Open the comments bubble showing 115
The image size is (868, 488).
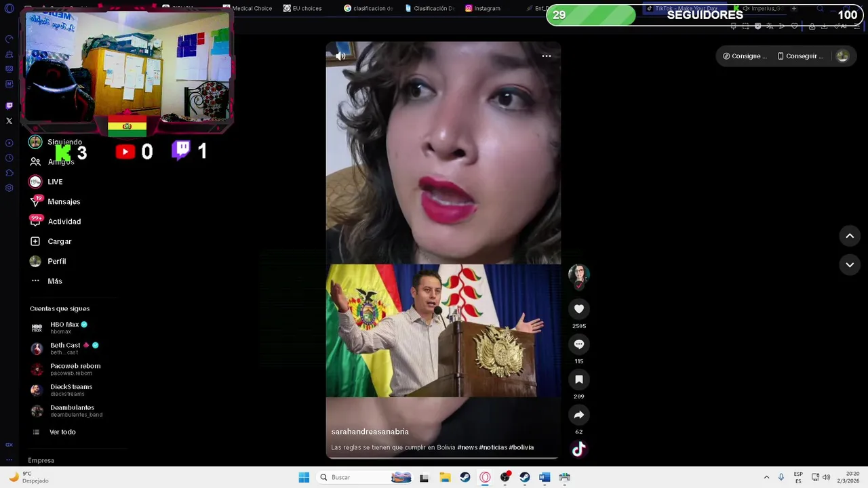click(579, 344)
